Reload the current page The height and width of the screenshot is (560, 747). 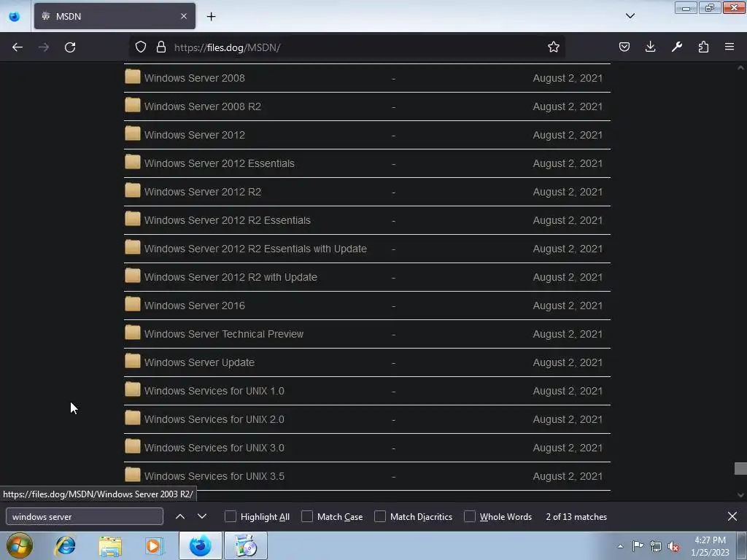pyautogui.click(x=70, y=47)
